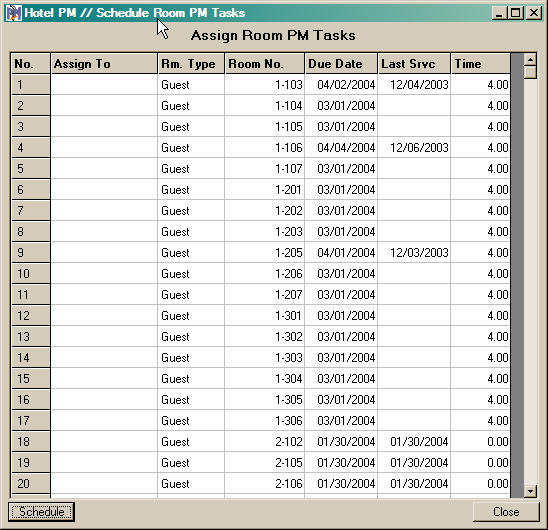
Task: Click due date 04/01/2004
Action: pyautogui.click(x=341, y=252)
